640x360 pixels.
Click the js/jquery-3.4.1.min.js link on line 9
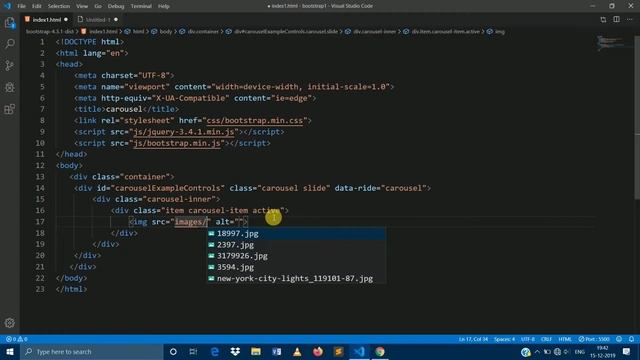click(x=184, y=132)
